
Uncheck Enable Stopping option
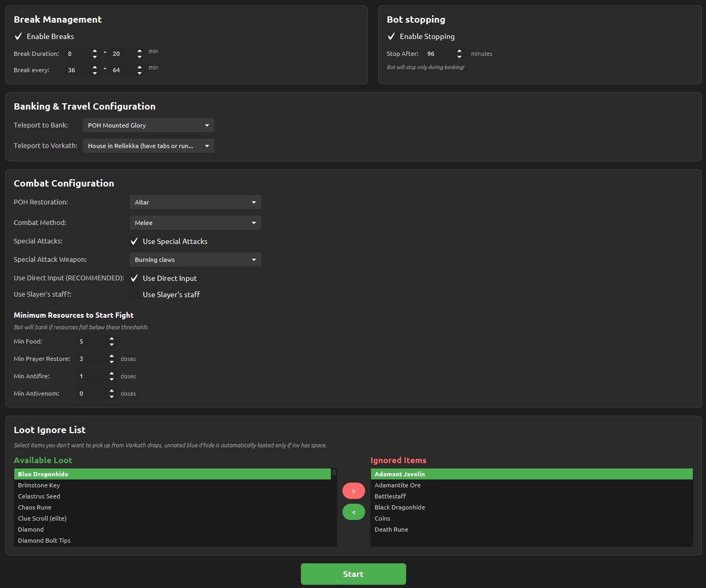[391, 36]
